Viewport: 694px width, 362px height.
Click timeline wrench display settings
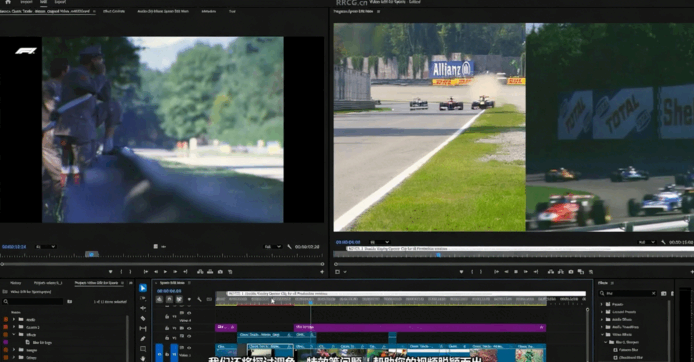point(200,300)
